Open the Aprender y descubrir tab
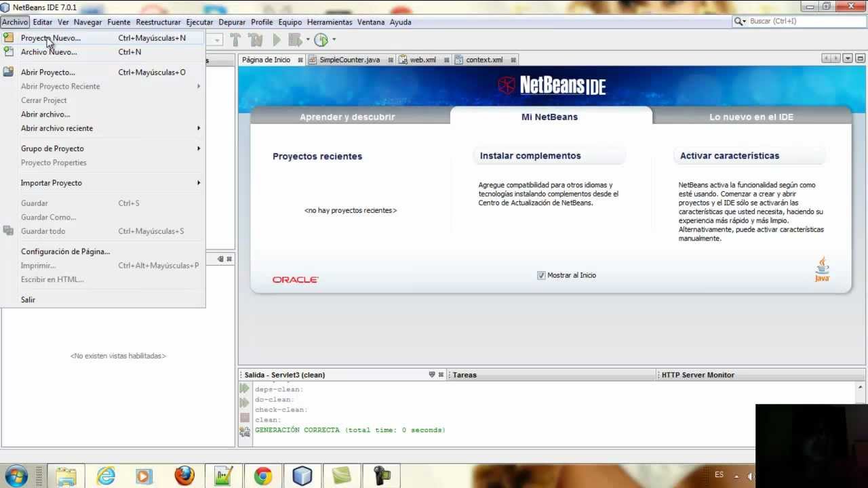This screenshot has height=488, width=868. click(347, 117)
